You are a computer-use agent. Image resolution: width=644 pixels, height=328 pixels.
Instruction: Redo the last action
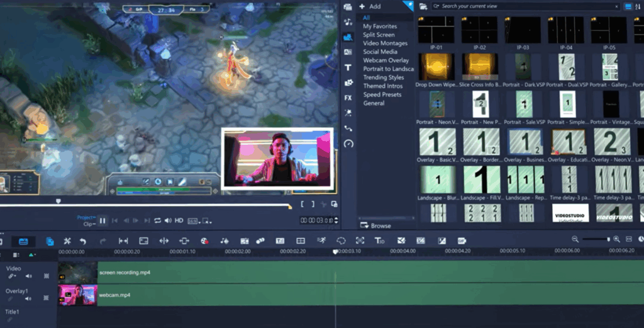[103, 241]
